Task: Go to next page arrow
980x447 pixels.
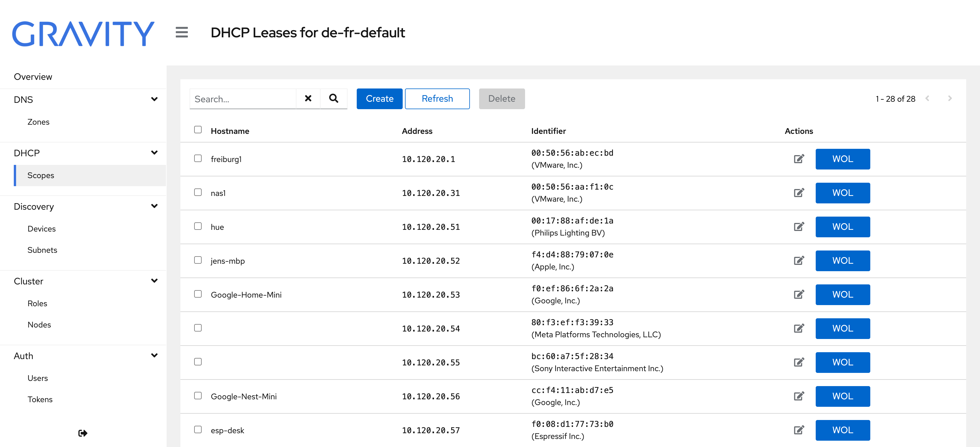Action: (x=950, y=99)
